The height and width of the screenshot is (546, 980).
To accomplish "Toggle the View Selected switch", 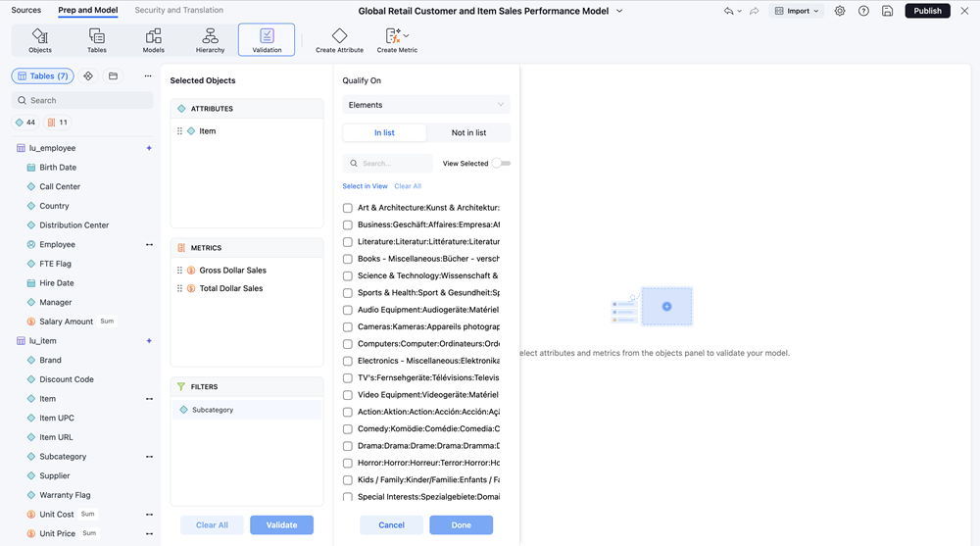I will click(501, 164).
